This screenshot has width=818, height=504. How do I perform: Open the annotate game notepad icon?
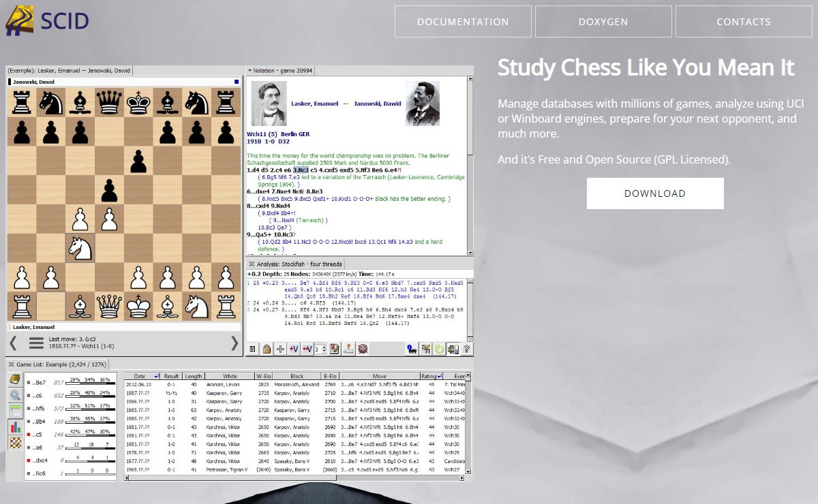click(x=335, y=349)
